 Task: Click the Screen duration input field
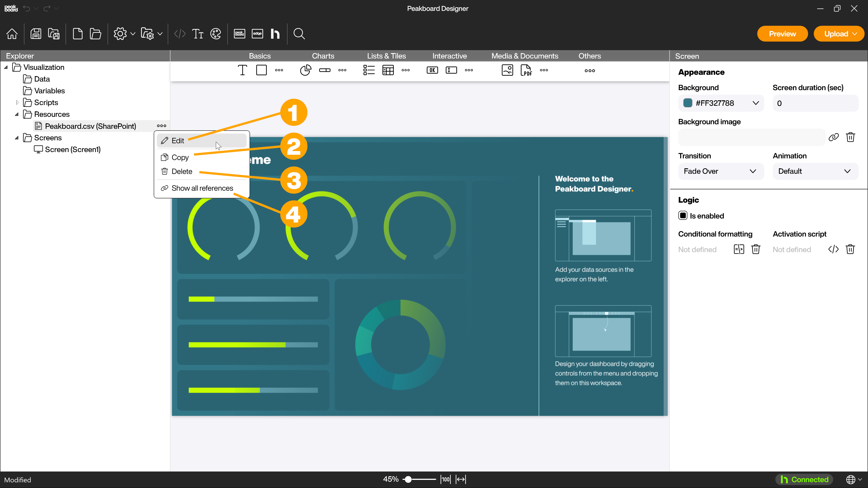coord(815,103)
